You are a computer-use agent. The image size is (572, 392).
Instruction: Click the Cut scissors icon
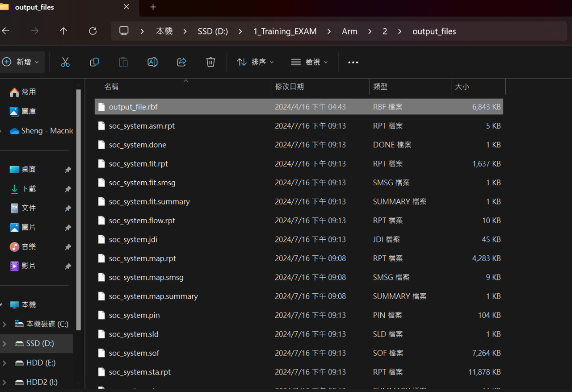[65, 62]
